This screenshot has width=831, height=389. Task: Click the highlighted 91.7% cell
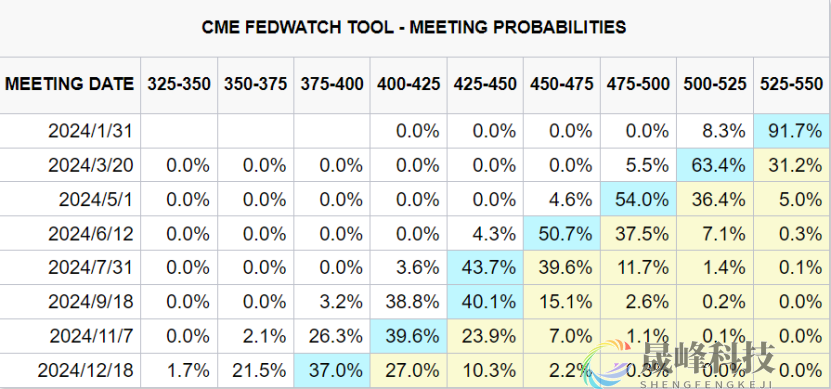pos(792,130)
